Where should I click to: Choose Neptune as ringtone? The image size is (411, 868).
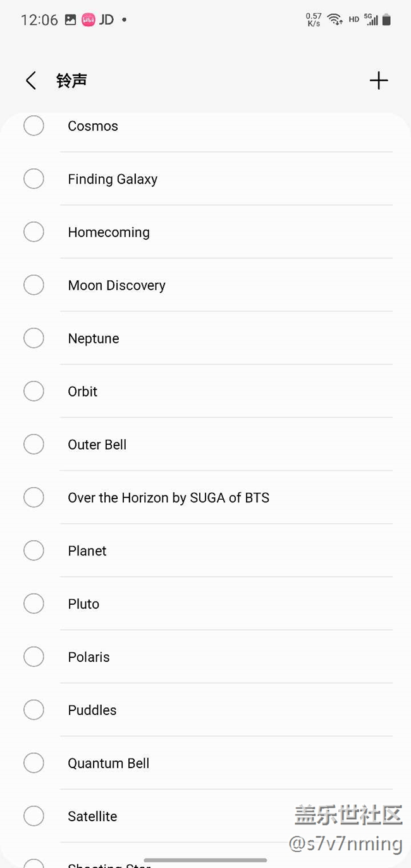tap(94, 338)
